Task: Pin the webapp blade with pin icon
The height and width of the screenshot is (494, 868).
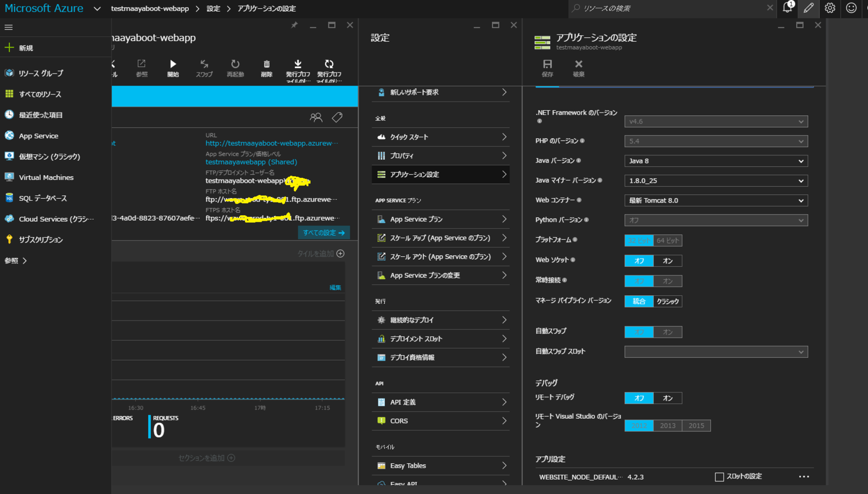Action: (x=294, y=25)
